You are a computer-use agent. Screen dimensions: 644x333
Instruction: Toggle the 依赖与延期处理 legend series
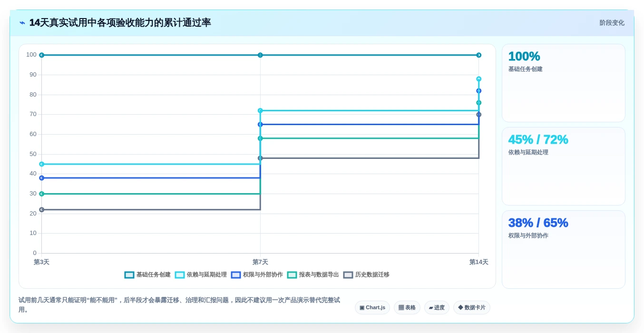[x=201, y=275]
